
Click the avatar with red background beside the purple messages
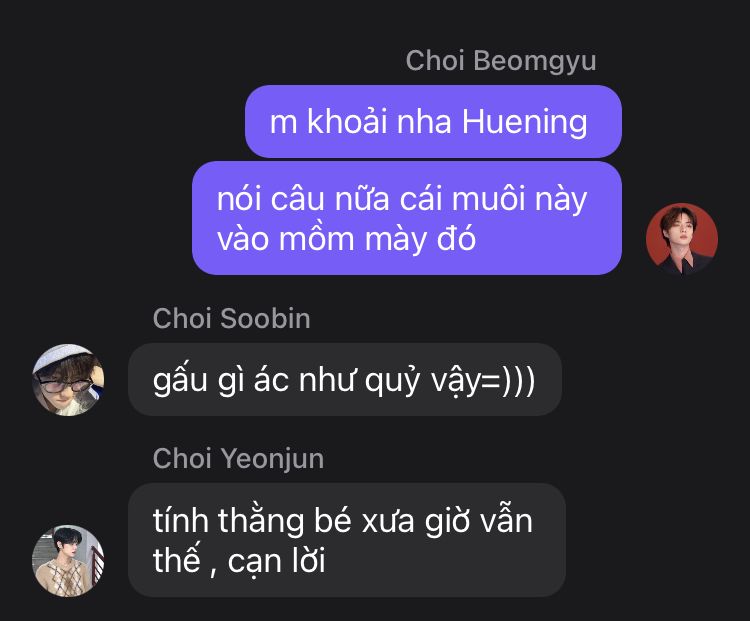point(682,239)
